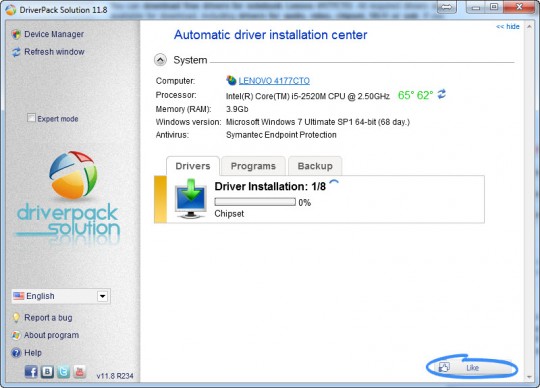Click the Chipset status text
540x388 pixels.
(229, 213)
